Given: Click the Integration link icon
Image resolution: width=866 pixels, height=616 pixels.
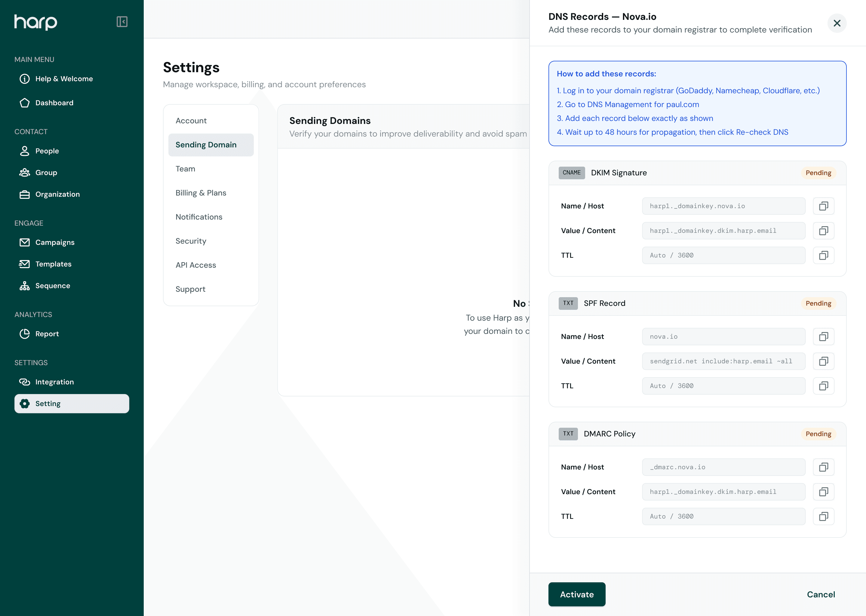Looking at the screenshot, I should click(25, 382).
